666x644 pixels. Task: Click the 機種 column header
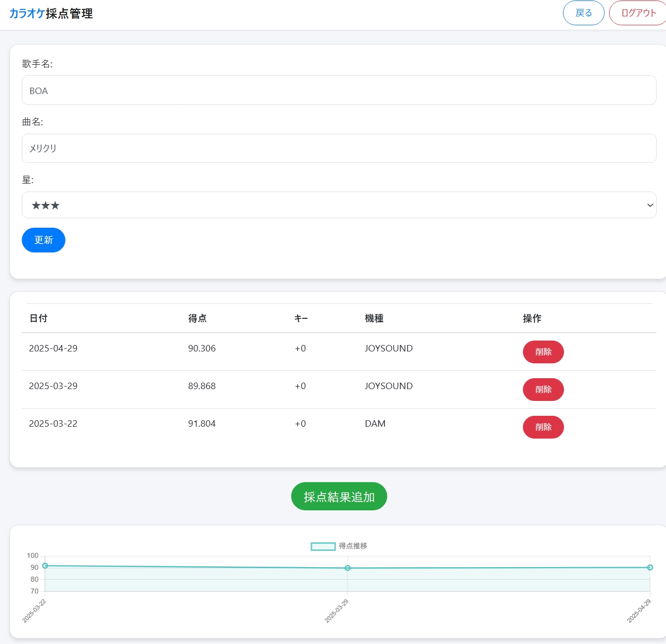374,318
